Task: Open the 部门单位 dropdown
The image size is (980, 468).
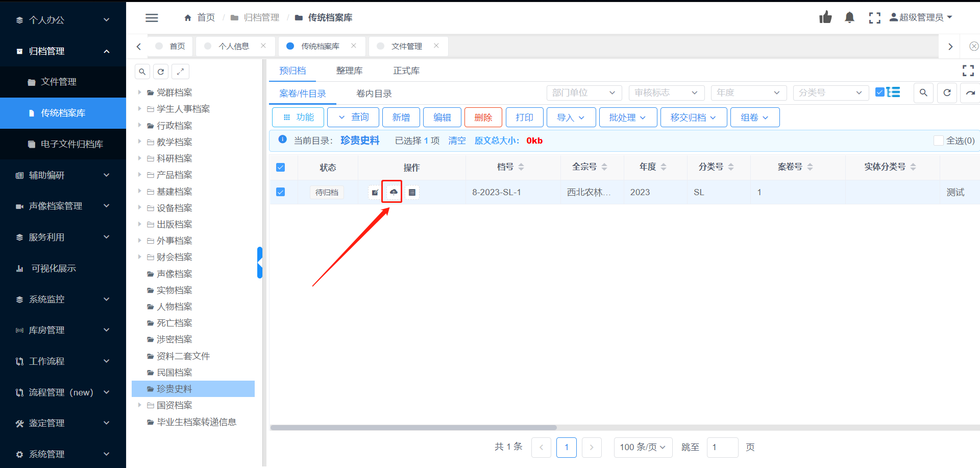Action: click(x=583, y=93)
